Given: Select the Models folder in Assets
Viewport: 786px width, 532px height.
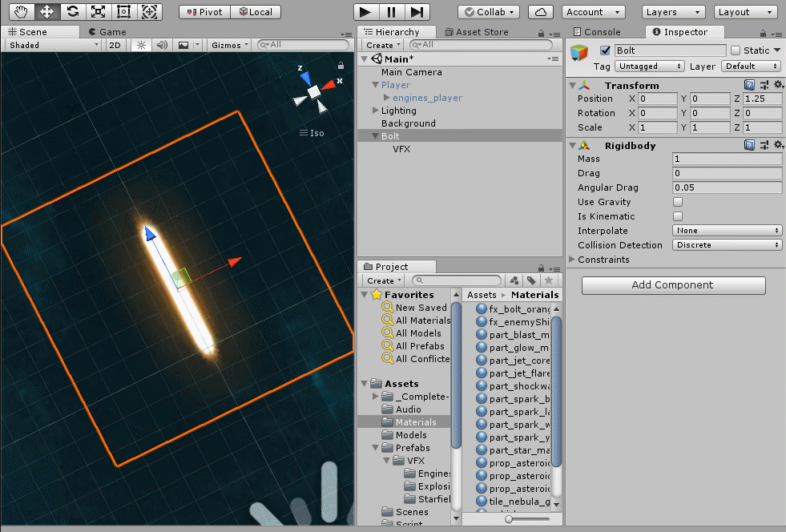Looking at the screenshot, I should tap(411, 435).
